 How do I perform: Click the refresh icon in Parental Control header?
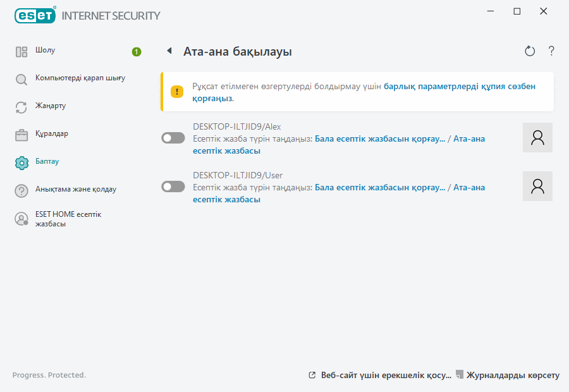coord(530,51)
